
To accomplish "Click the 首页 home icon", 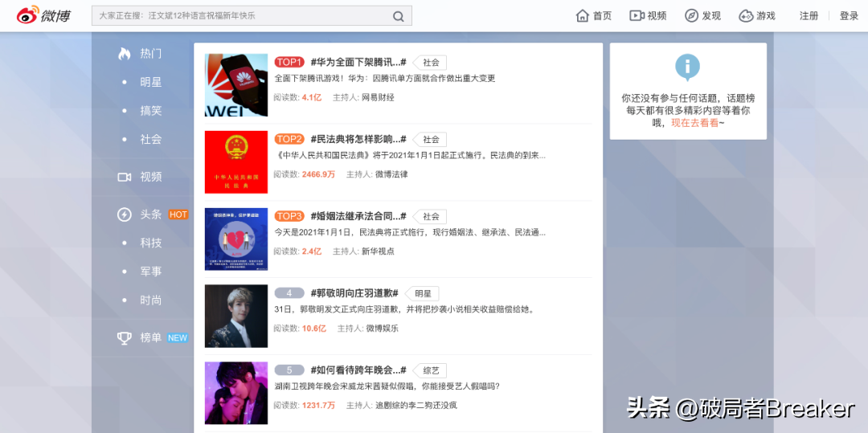I will pos(583,15).
